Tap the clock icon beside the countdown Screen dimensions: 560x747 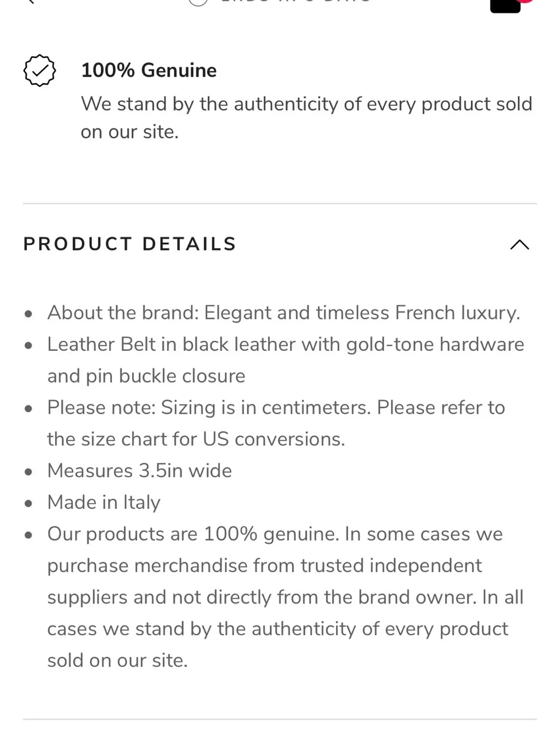pos(198,2)
